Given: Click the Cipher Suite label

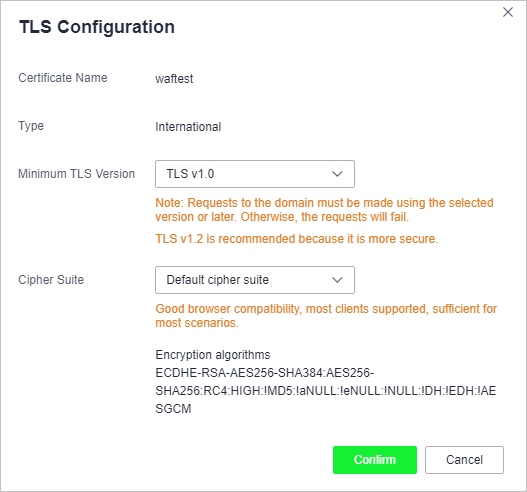Looking at the screenshot, I should tap(51, 280).
